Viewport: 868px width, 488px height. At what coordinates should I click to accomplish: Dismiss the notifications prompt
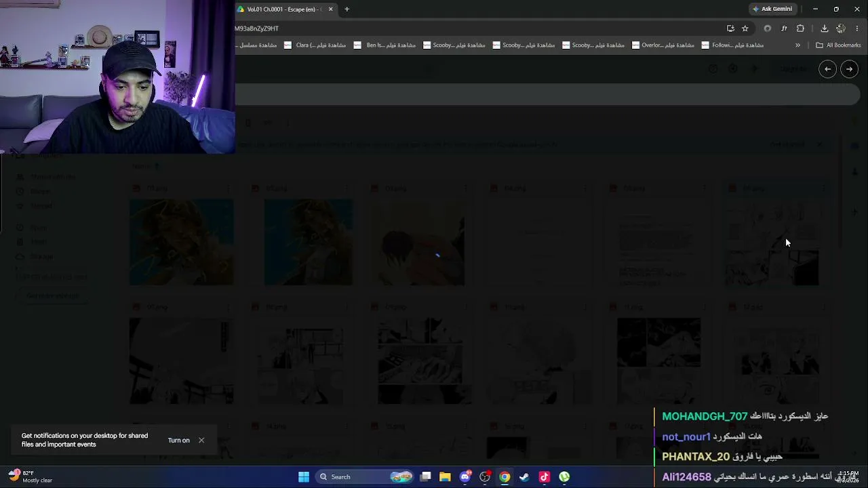click(x=201, y=441)
